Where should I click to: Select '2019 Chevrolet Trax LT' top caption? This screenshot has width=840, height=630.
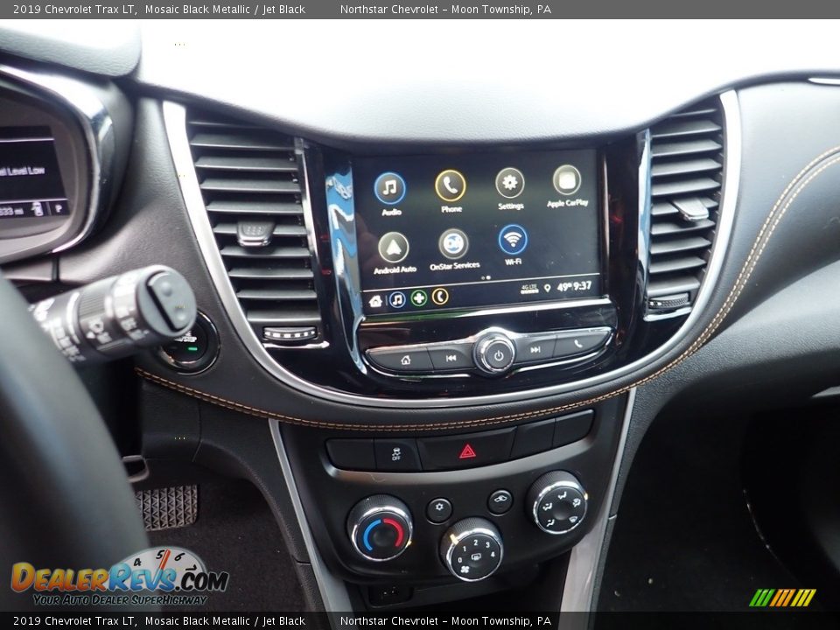coord(73,9)
